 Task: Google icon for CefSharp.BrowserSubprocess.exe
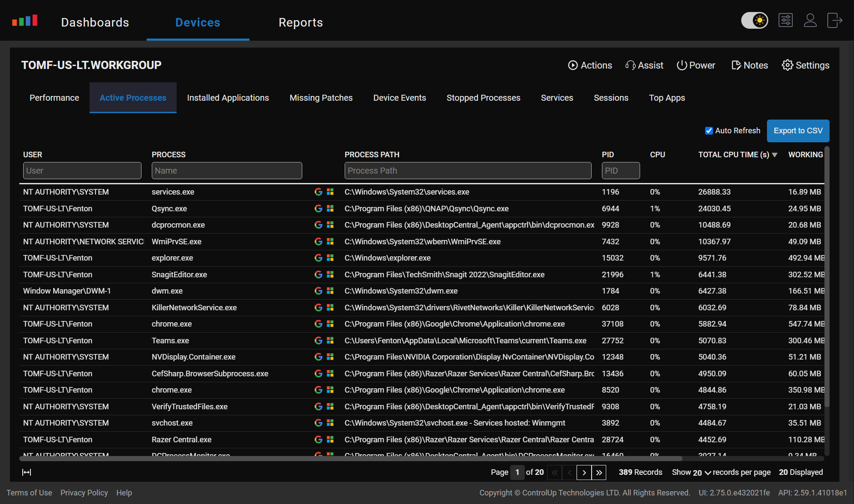pyautogui.click(x=319, y=374)
